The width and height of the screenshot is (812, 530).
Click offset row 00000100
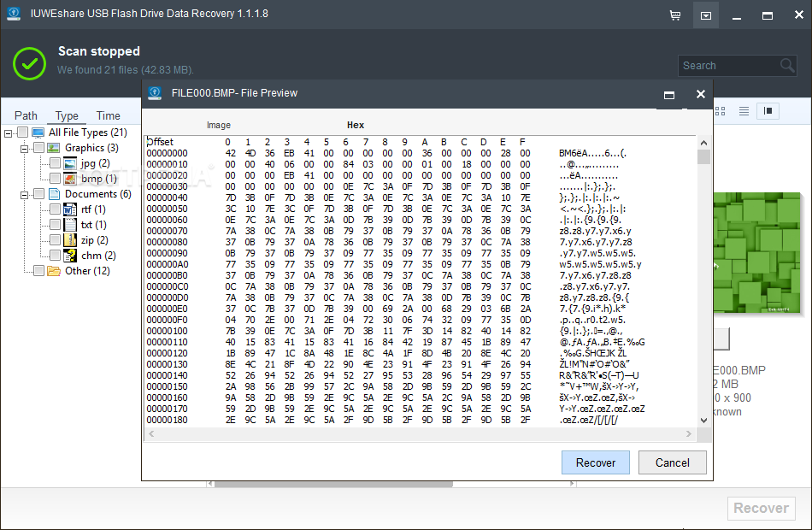pyautogui.click(x=168, y=331)
